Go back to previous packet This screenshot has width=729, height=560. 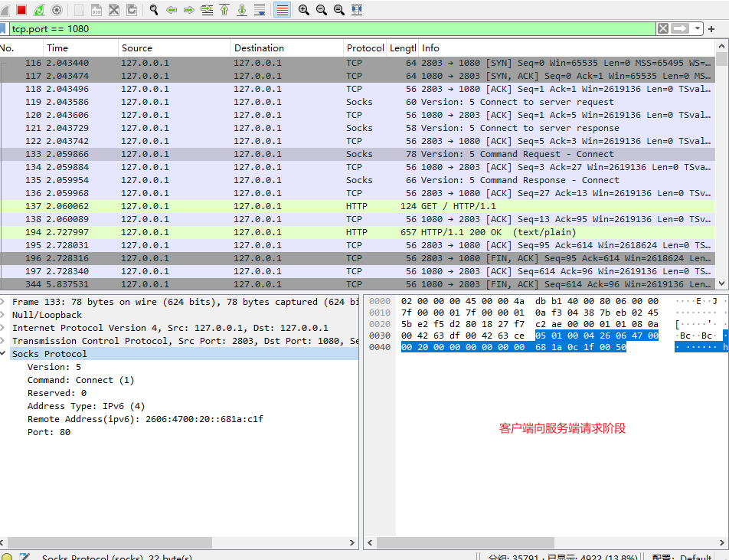[172, 10]
